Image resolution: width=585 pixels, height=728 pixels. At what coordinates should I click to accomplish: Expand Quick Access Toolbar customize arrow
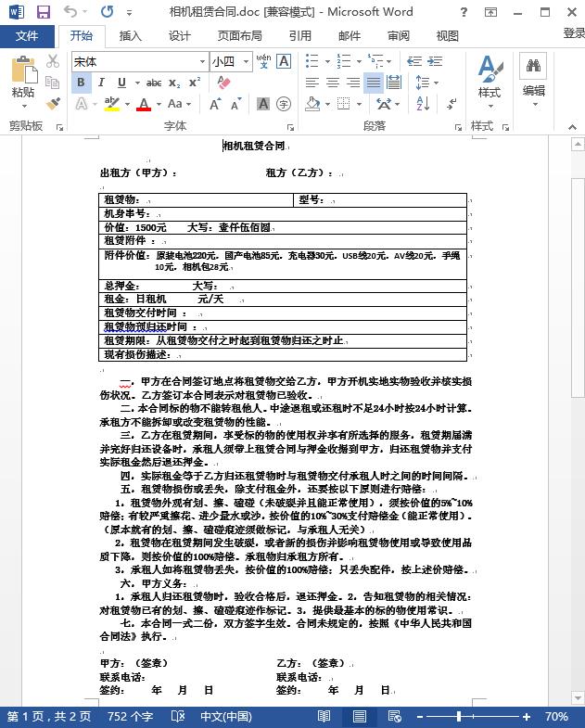129,13
